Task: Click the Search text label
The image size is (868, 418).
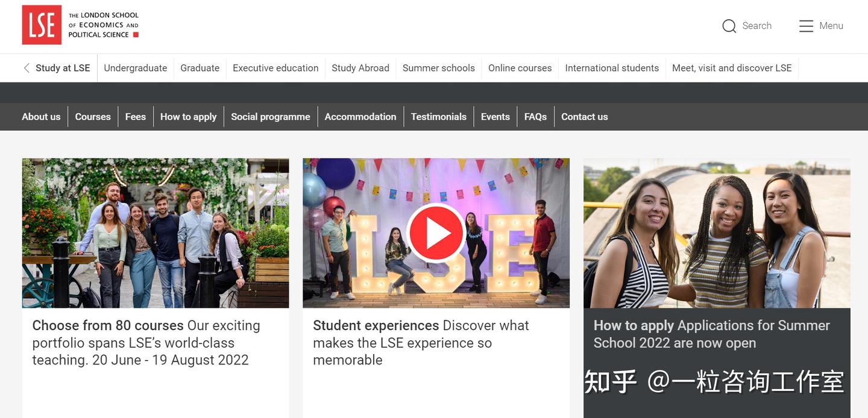Action: 757,26
